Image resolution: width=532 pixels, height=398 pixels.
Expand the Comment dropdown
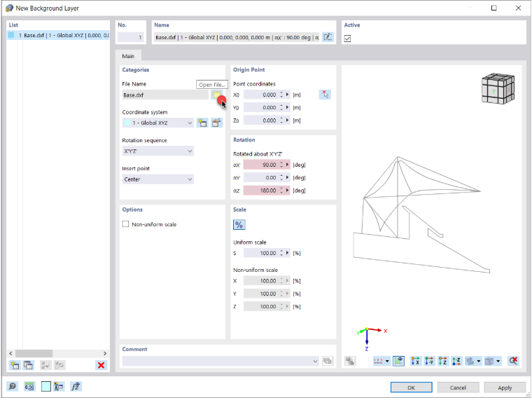click(x=315, y=361)
